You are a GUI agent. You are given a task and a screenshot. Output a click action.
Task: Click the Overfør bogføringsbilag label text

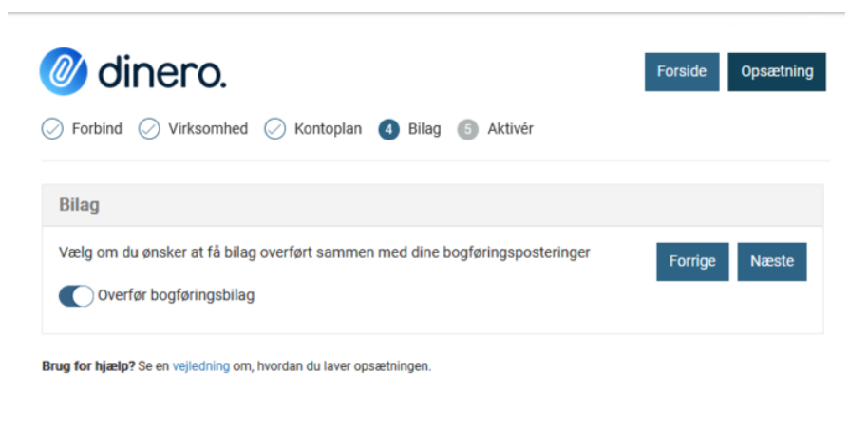[176, 295]
